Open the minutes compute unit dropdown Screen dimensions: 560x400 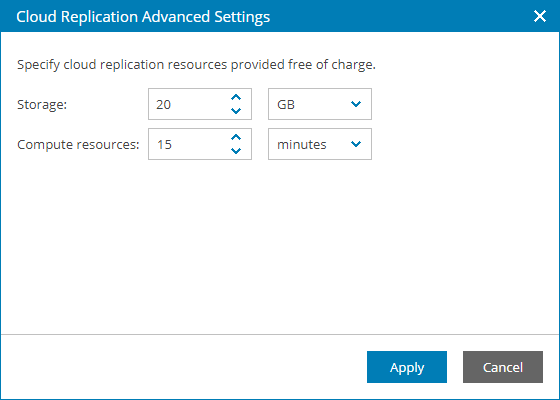[x=320, y=144]
